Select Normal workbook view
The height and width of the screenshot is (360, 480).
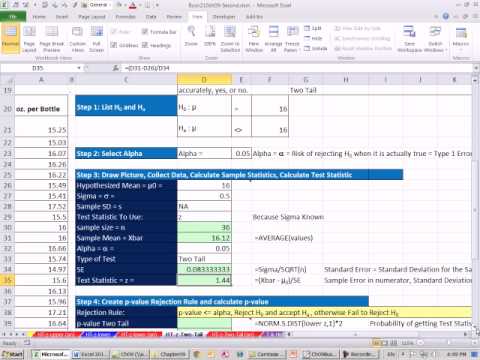10,39
